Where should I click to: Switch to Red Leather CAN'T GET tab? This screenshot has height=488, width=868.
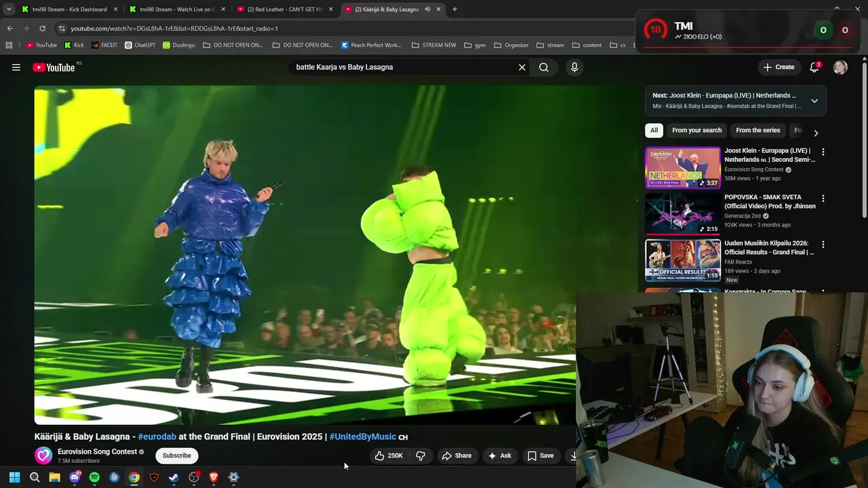[284, 9]
